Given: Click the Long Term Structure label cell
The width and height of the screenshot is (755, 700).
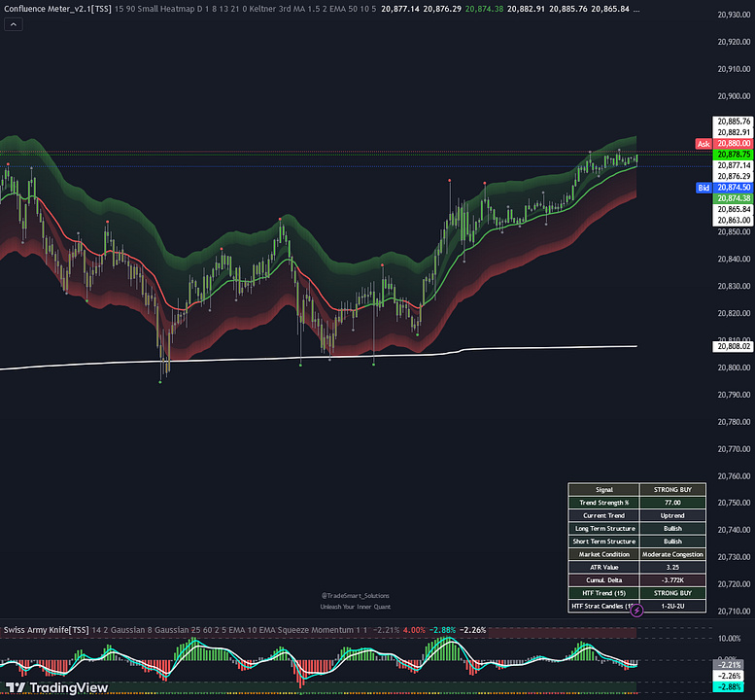Looking at the screenshot, I should click(x=603, y=529).
